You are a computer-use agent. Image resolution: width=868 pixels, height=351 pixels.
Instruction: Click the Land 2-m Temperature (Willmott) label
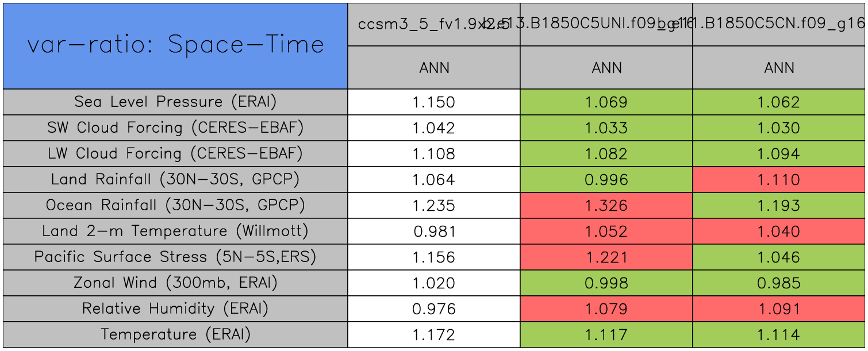coord(175,231)
